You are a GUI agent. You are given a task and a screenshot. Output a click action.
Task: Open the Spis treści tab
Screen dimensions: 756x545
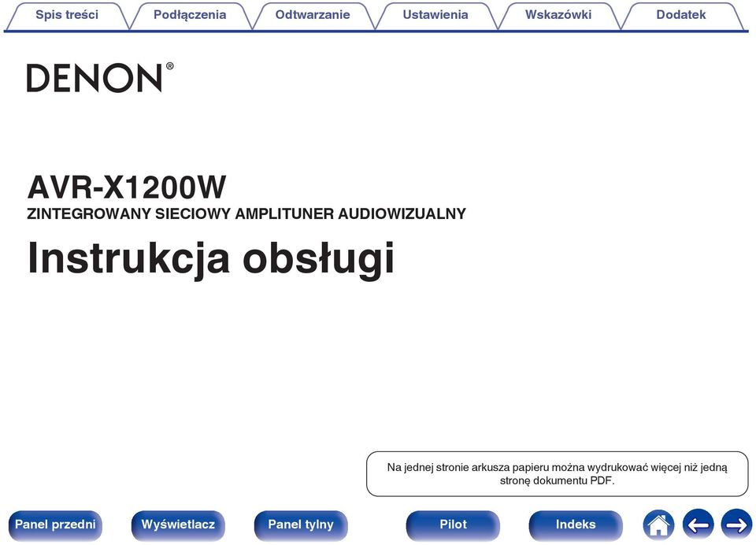[67, 16]
